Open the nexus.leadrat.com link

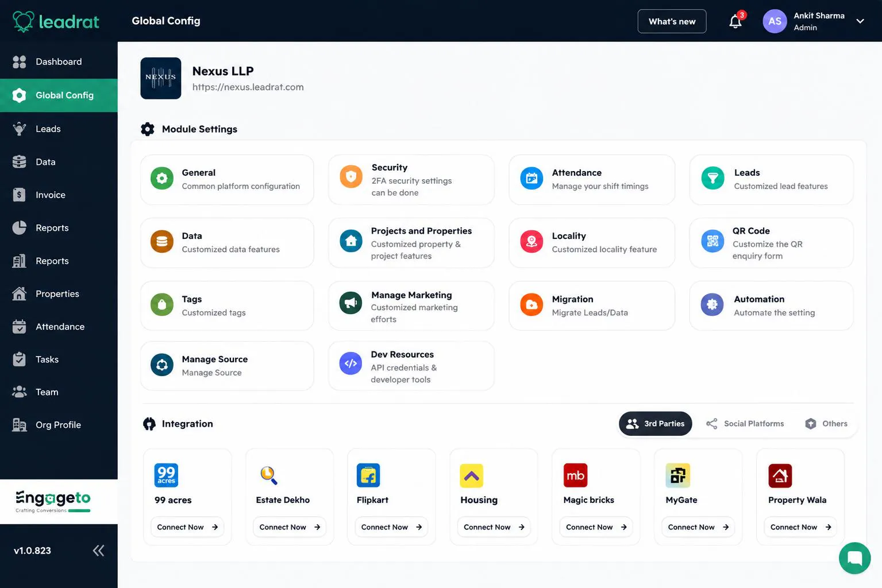click(x=248, y=87)
